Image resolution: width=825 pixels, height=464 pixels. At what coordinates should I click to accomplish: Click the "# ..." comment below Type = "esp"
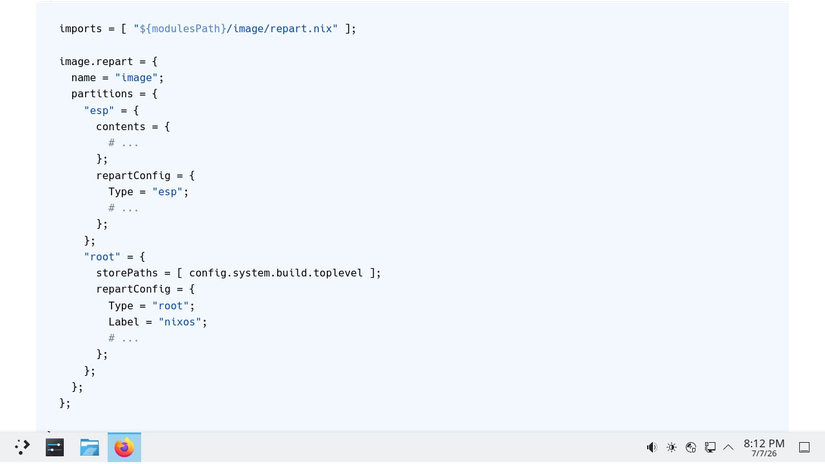pos(123,208)
